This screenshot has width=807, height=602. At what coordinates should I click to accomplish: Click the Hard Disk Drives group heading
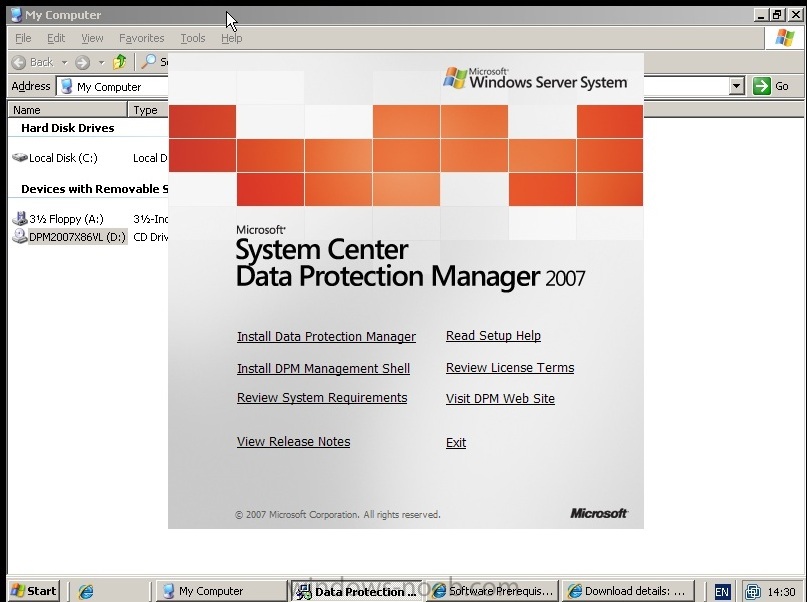click(67, 128)
